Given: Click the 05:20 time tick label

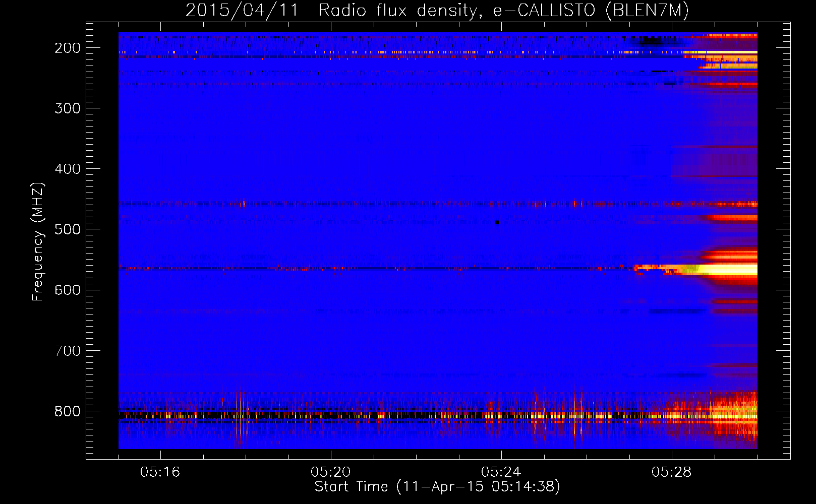Looking at the screenshot, I should pos(331,472).
